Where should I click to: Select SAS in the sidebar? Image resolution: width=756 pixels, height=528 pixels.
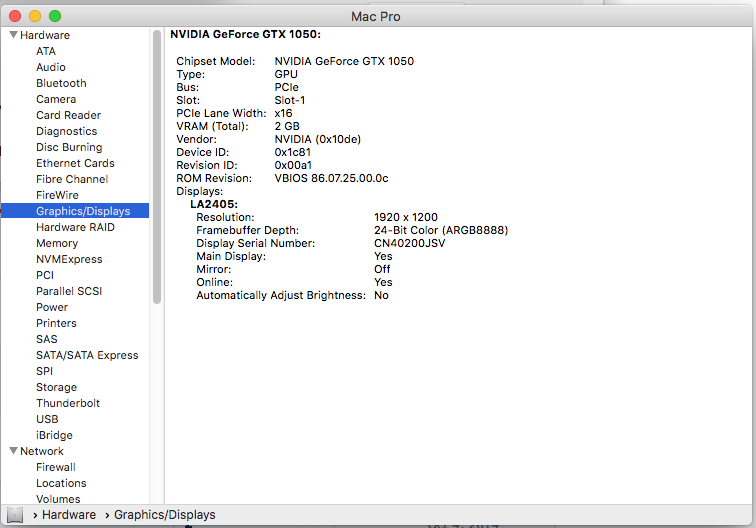pos(47,339)
